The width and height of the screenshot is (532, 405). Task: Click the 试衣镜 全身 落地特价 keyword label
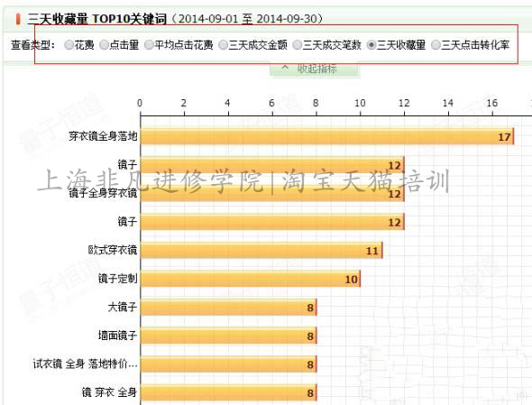85,364
